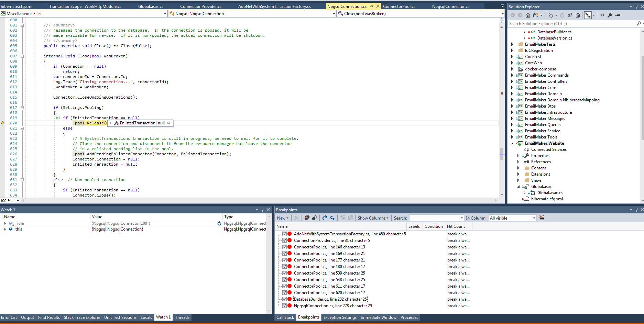Click auto-hide pin on Solution Explorer panel
This screenshot has width=644, height=324.
(x=636, y=7)
